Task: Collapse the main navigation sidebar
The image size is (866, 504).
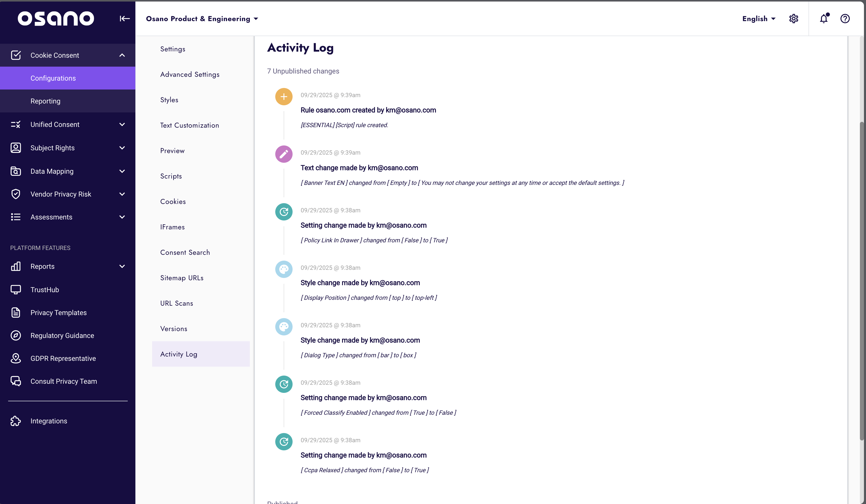Action: tap(124, 19)
